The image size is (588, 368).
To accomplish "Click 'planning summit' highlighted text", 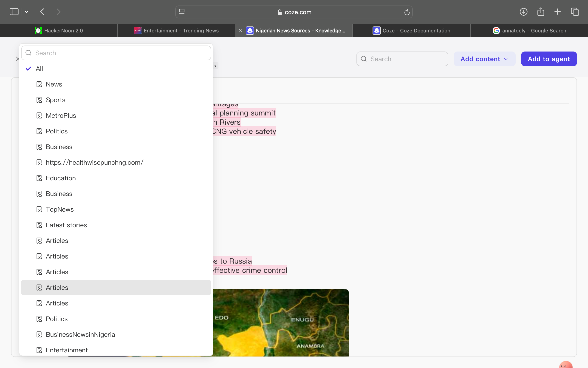I will coord(247,113).
